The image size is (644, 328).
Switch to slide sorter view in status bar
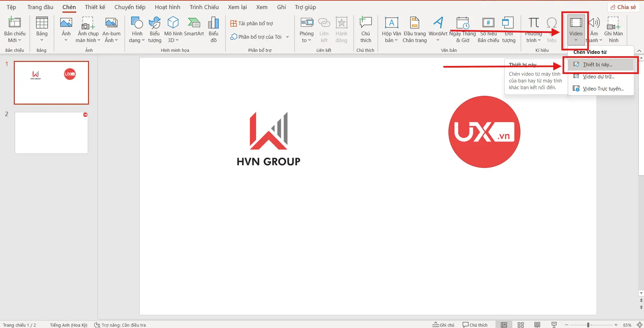pos(521,325)
